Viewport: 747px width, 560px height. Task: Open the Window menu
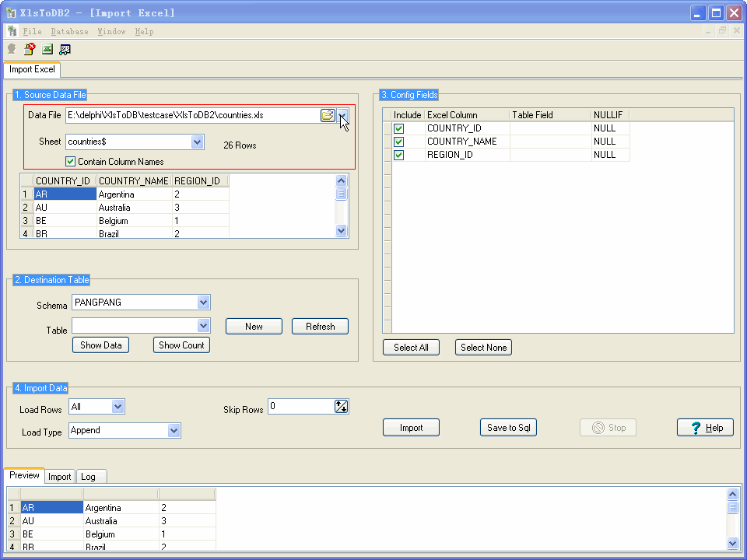111,31
